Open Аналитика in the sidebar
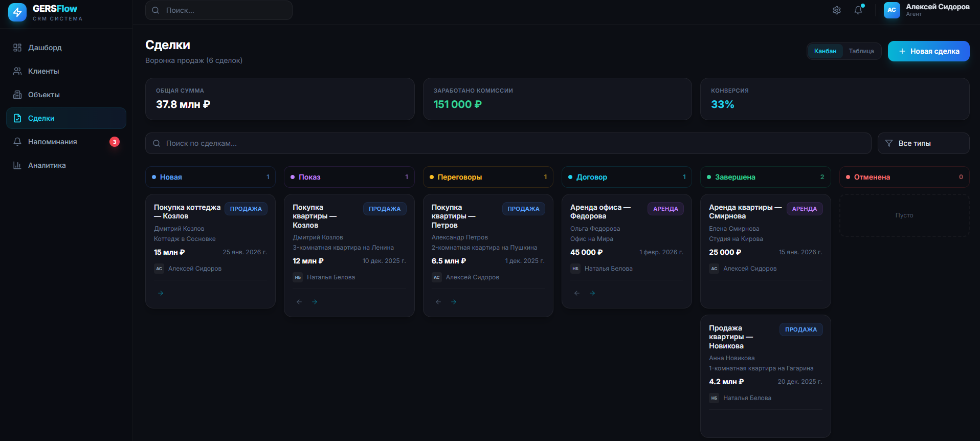980x441 pixels. 47,165
